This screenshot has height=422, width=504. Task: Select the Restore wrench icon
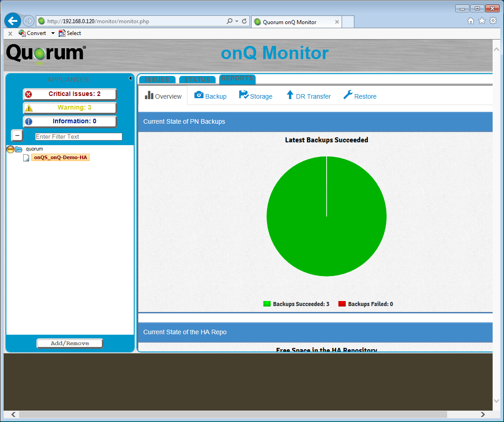tap(347, 95)
